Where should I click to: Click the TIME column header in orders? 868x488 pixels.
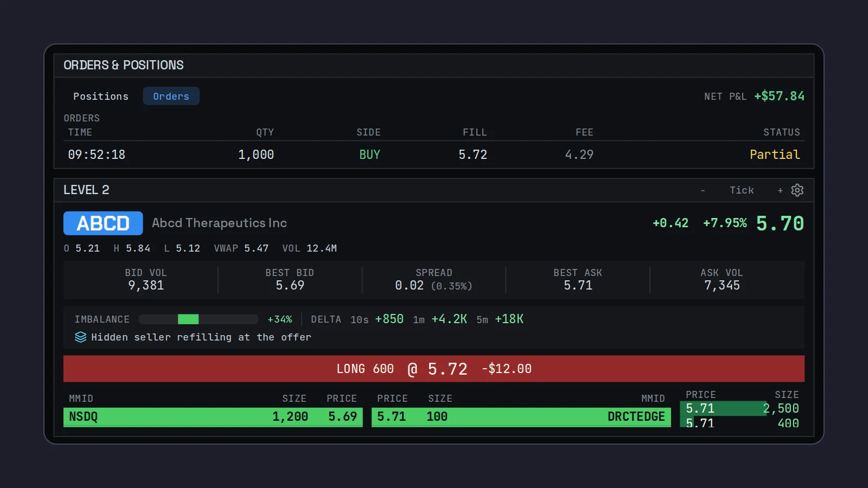[x=80, y=132]
